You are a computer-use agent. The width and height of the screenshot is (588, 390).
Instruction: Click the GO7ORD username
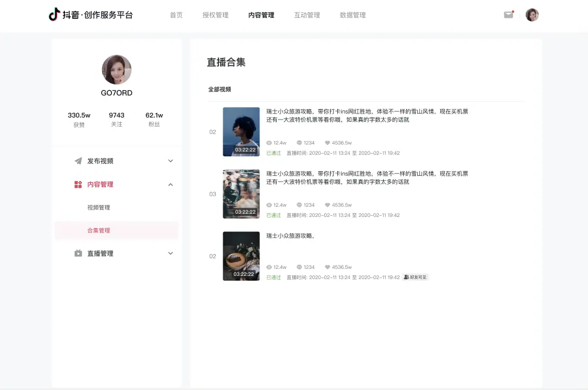117,92
